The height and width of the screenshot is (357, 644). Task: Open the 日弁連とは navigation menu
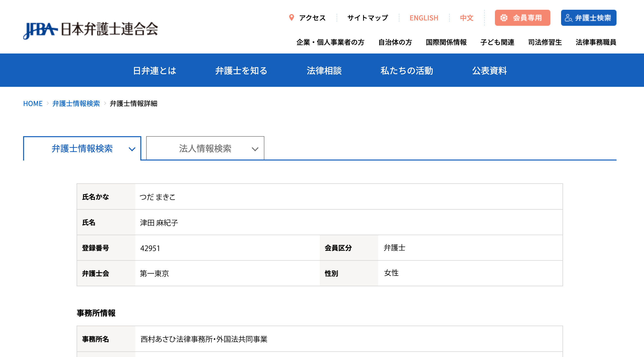tap(155, 71)
